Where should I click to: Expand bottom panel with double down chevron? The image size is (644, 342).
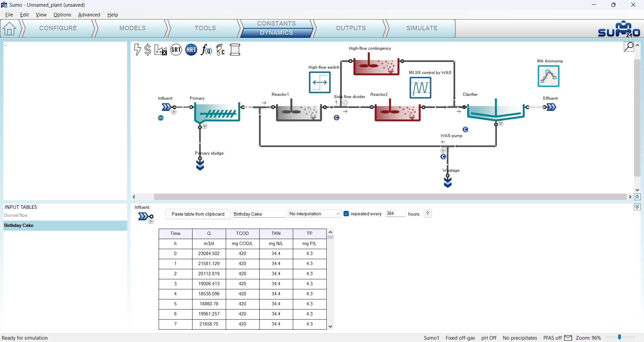coord(637,207)
